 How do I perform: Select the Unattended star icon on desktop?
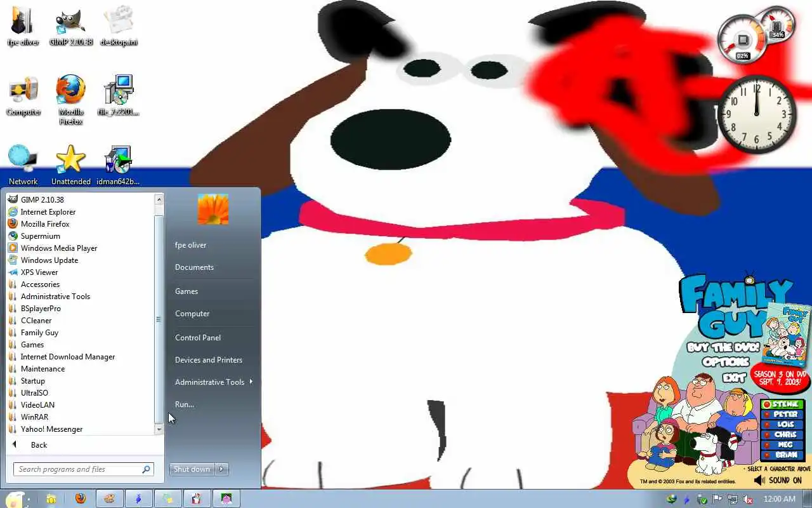70,165
